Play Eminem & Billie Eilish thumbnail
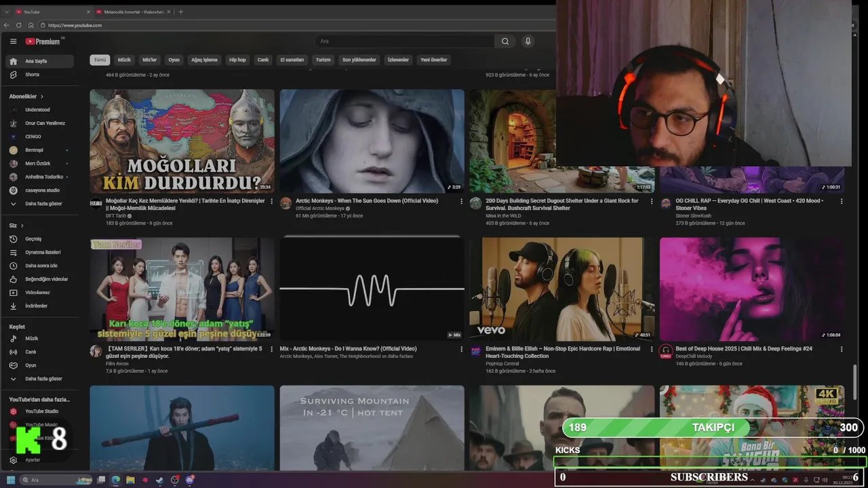This screenshot has height=488, width=868. pos(561,289)
